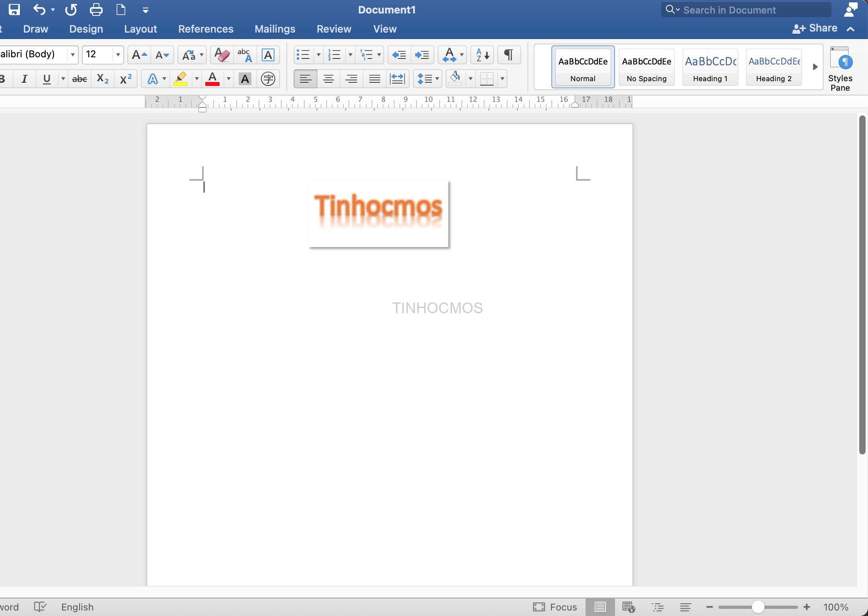The width and height of the screenshot is (868, 616).
Task: Apply the No Spacing style
Action: (x=646, y=67)
